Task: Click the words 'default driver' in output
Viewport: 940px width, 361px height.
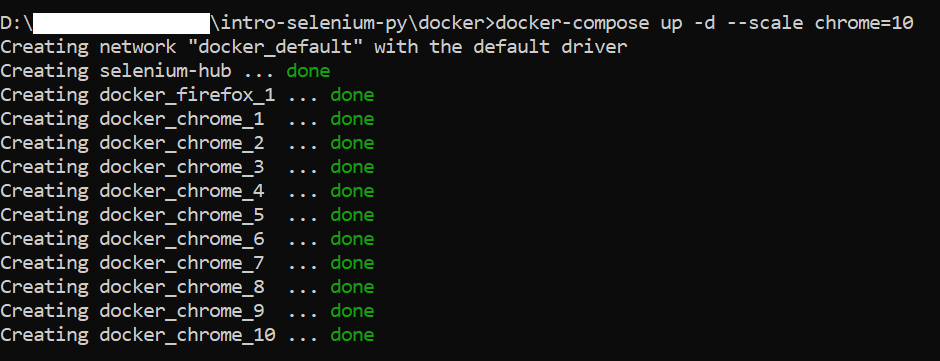Action: point(553,47)
